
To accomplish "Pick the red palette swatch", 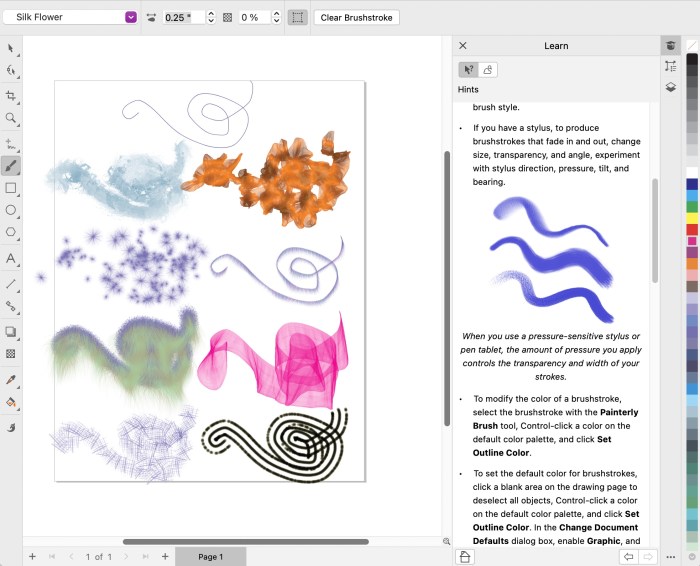I will (x=692, y=229).
